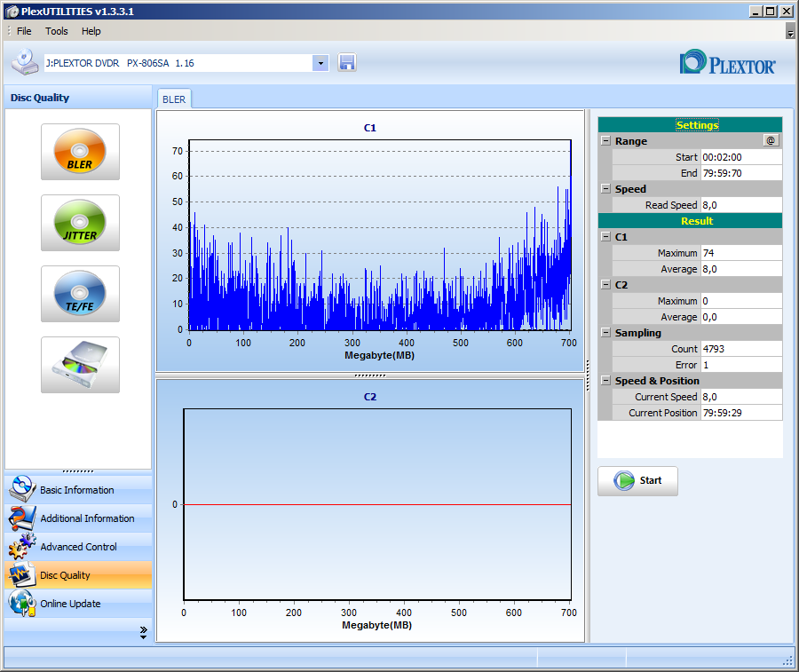Click the C1 Maximum value 74

pos(741,253)
